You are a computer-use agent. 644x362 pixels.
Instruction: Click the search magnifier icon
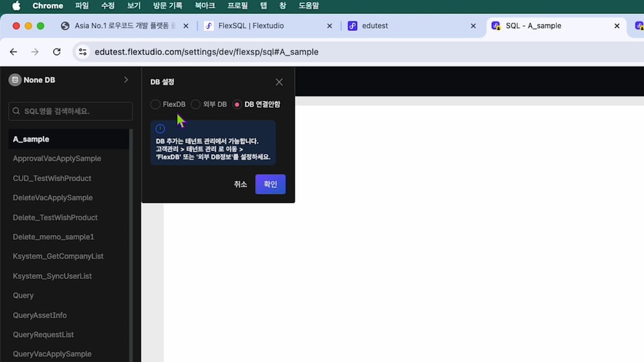16,111
